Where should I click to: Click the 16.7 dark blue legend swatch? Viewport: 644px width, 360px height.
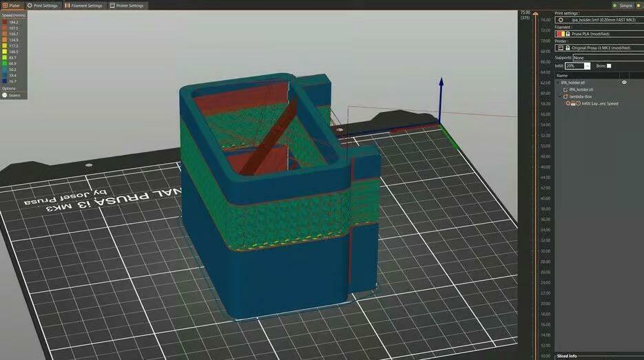pyautogui.click(x=5, y=81)
